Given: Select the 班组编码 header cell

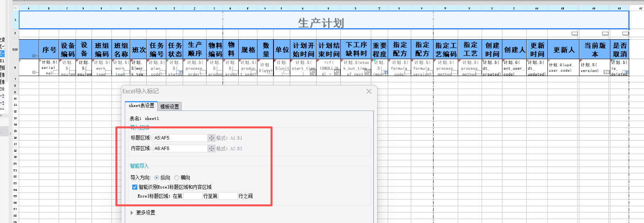Looking at the screenshot, I should click(102, 49).
